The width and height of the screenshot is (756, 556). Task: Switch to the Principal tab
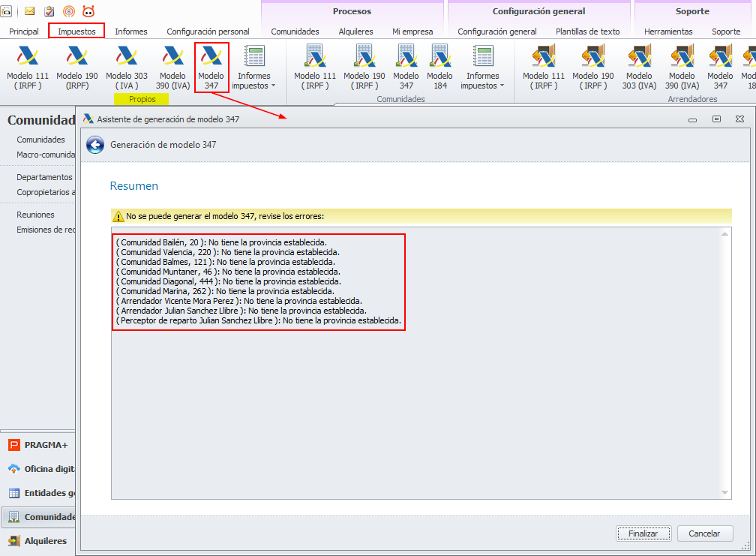click(24, 32)
